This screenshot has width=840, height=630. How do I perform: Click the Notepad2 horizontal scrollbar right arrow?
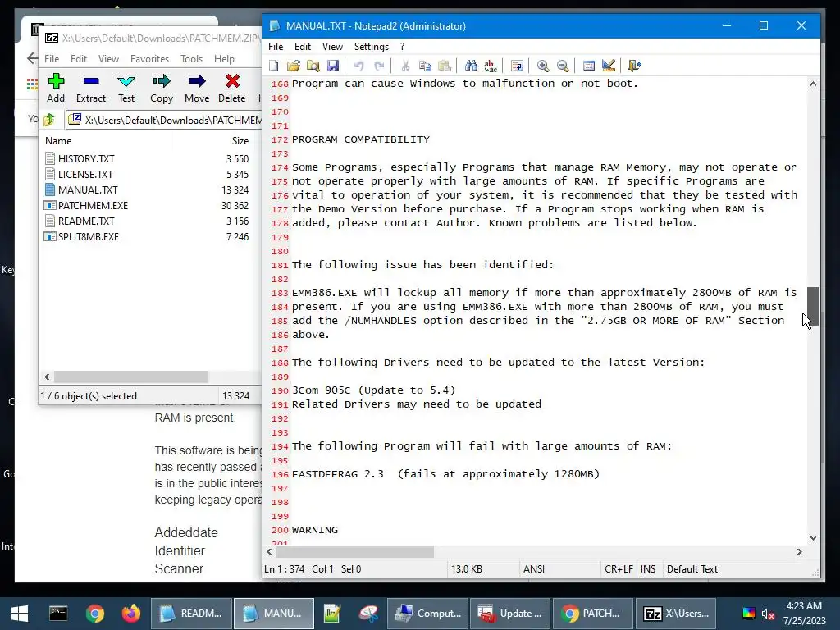800,551
